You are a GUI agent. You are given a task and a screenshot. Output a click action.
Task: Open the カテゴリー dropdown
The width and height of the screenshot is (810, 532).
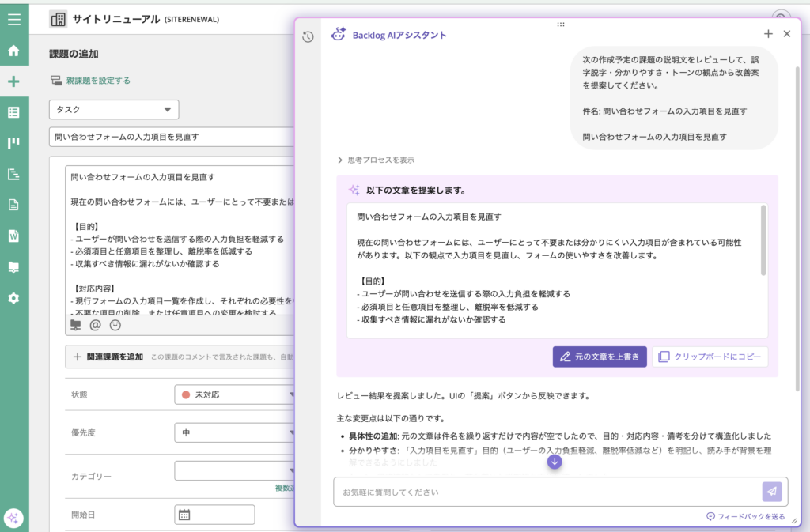click(x=234, y=470)
